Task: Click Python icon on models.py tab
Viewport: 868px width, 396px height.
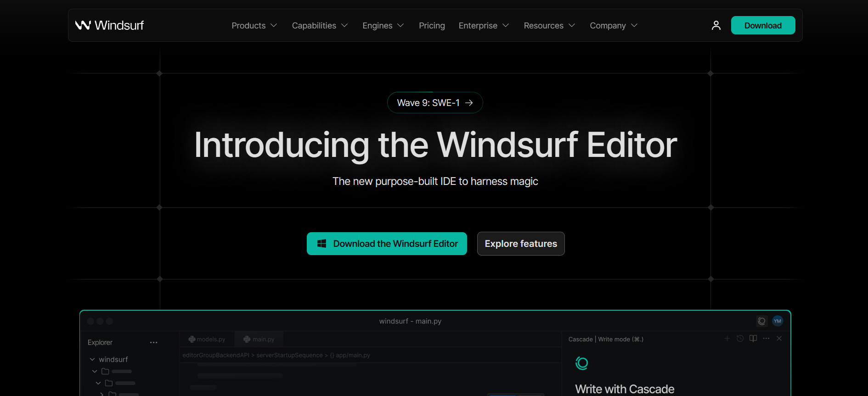Action: [x=192, y=340]
